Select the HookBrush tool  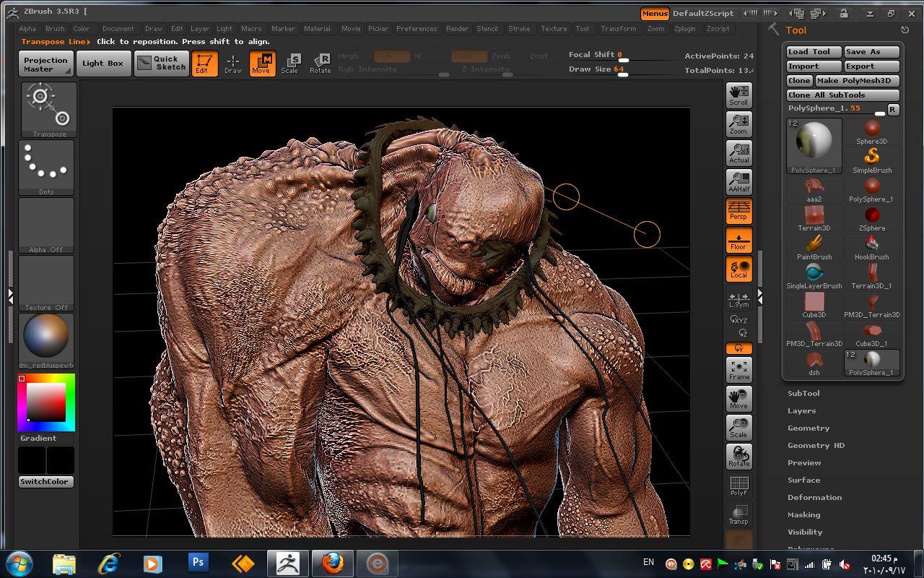872,248
